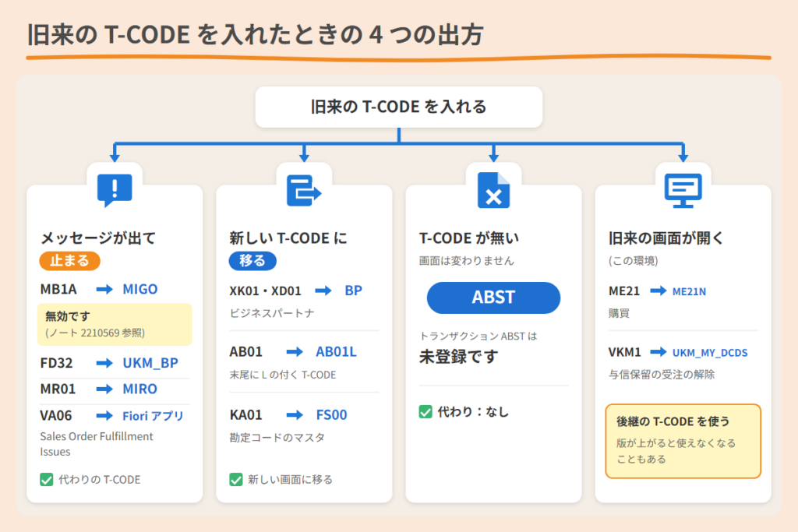This screenshot has width=798, height=532.
Task: Click the UKM_MY_DCDS link text
Action: pos(710,353)
